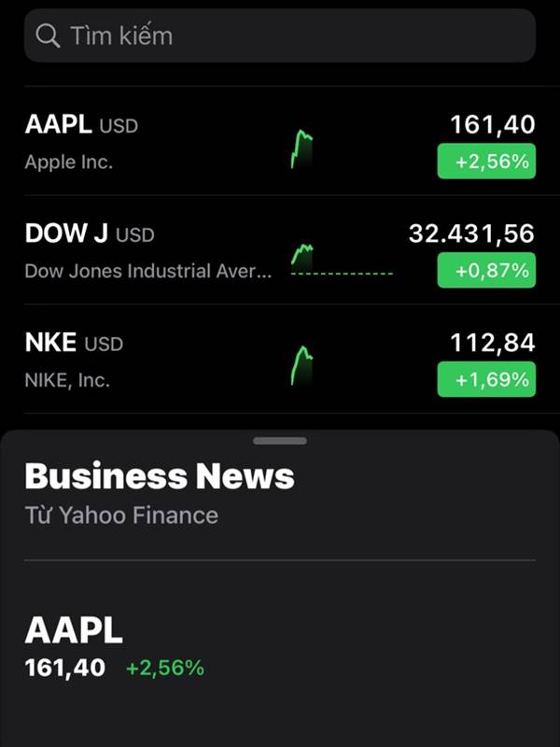Tap the magnifying glass search icon
This screenshot has width=560, height=747.
point(48,36)
